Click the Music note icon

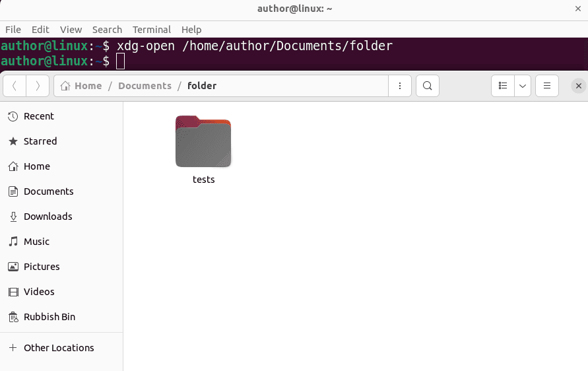point(13,242)
